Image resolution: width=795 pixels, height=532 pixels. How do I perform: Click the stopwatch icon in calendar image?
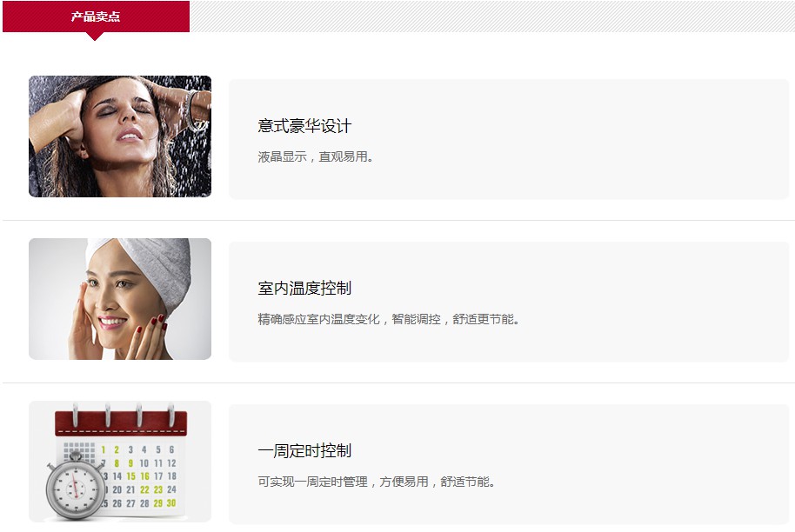pos(76,487)
